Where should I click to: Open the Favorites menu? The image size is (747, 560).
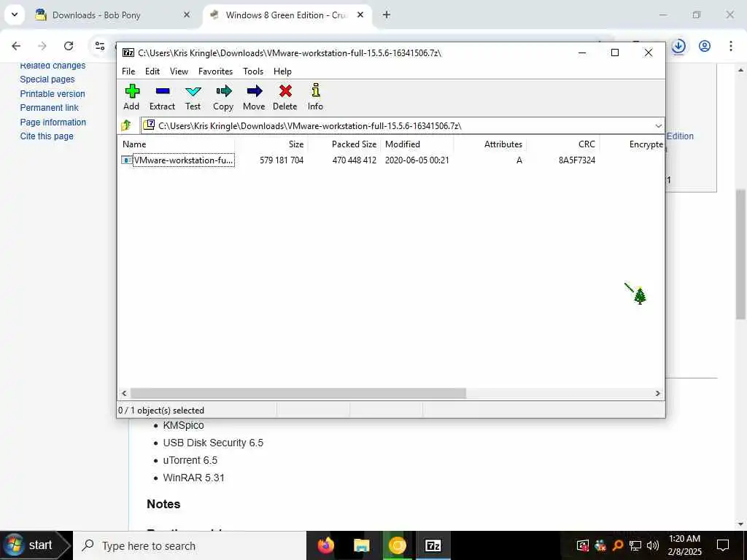[215, 71]
